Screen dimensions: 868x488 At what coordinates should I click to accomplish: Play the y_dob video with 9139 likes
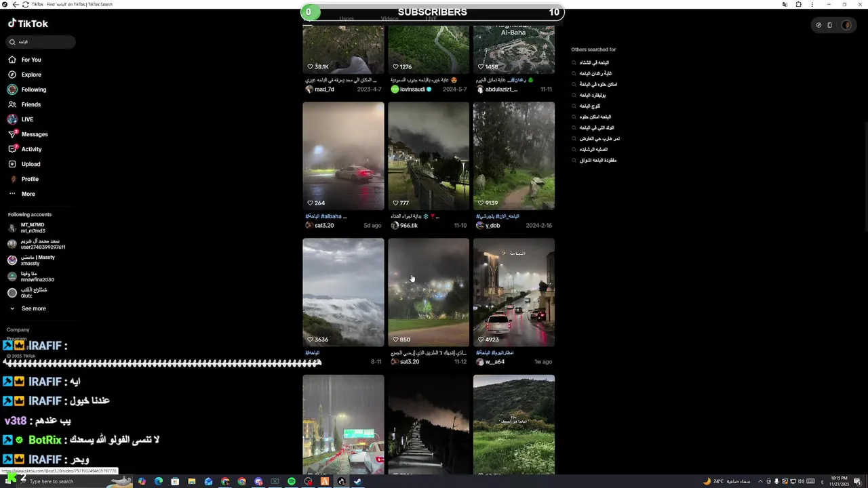point(514,156)
